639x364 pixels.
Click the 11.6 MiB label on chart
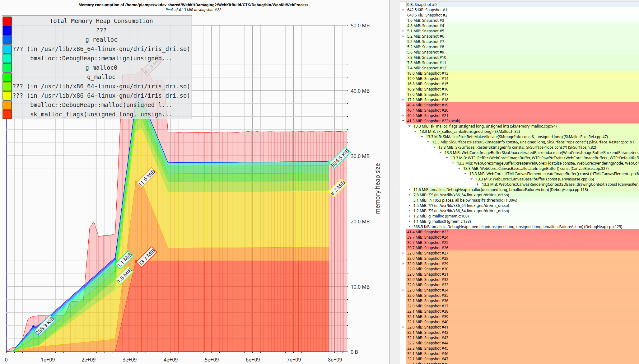pos(147,178)
